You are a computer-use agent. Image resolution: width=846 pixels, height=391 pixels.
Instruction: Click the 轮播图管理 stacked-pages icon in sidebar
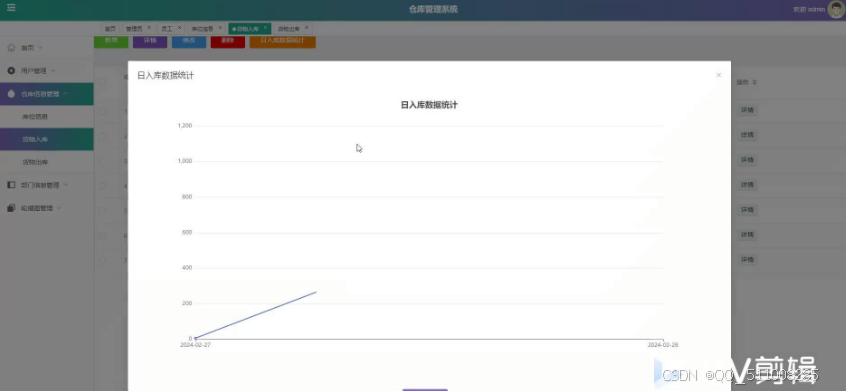coord(11,208)
